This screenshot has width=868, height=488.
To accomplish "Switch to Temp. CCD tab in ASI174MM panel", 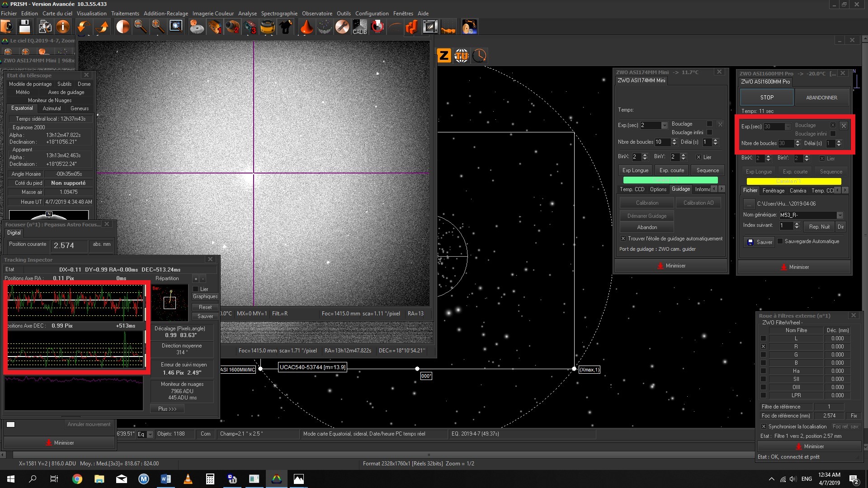I will tap(632, 189).
